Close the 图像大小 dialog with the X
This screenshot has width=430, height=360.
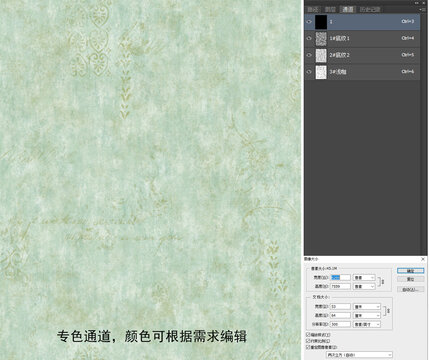423,259
